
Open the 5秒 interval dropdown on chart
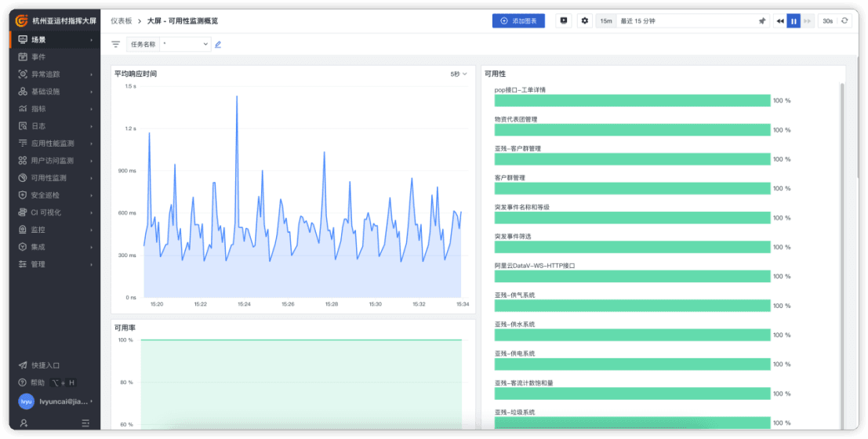(x=459, y=74)
